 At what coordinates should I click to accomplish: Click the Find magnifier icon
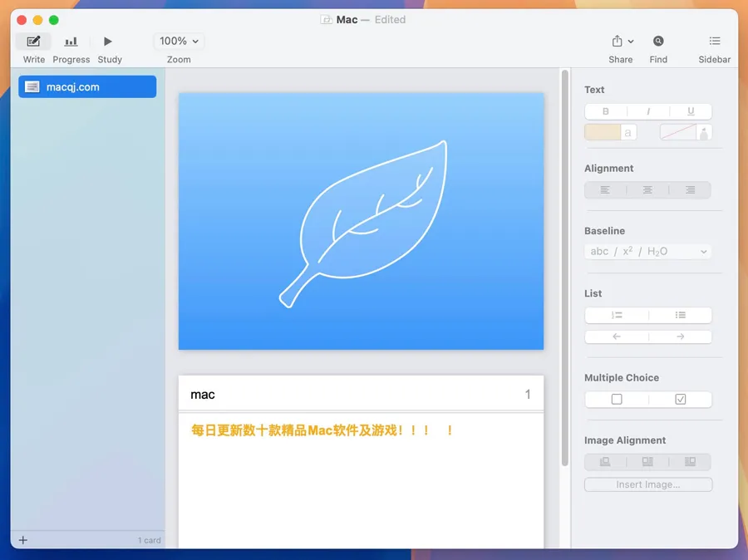click(x=658, y=42)
